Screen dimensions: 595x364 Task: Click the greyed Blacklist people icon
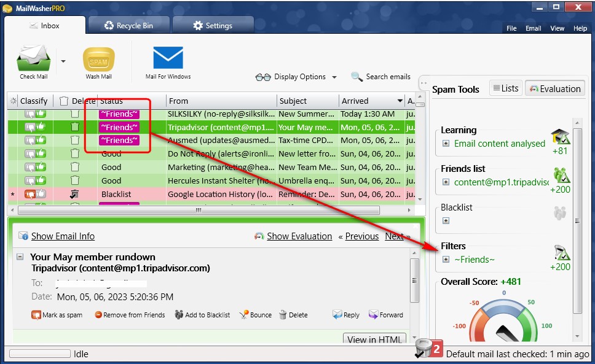click(x=560, y=213)
